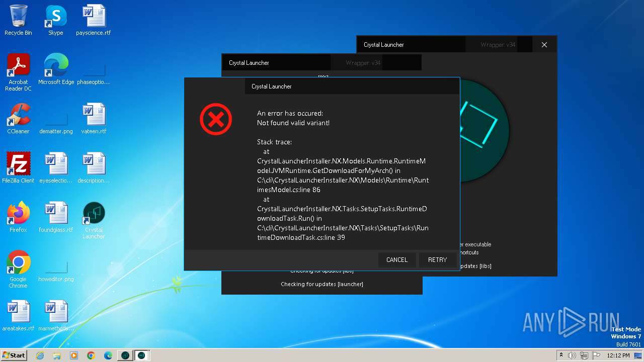The width and height of the screenshot is (644, 362).
Task: Click 'Wrapper: v34' label in rear window
Action: click(498, 45)
